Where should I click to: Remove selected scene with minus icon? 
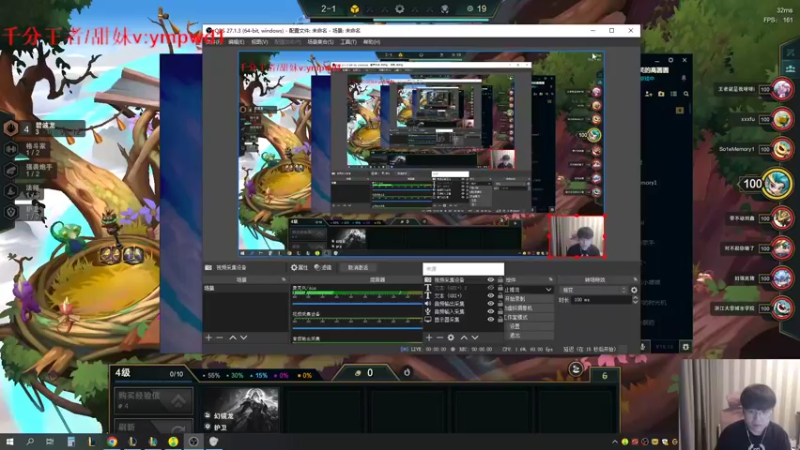(219, 338)
